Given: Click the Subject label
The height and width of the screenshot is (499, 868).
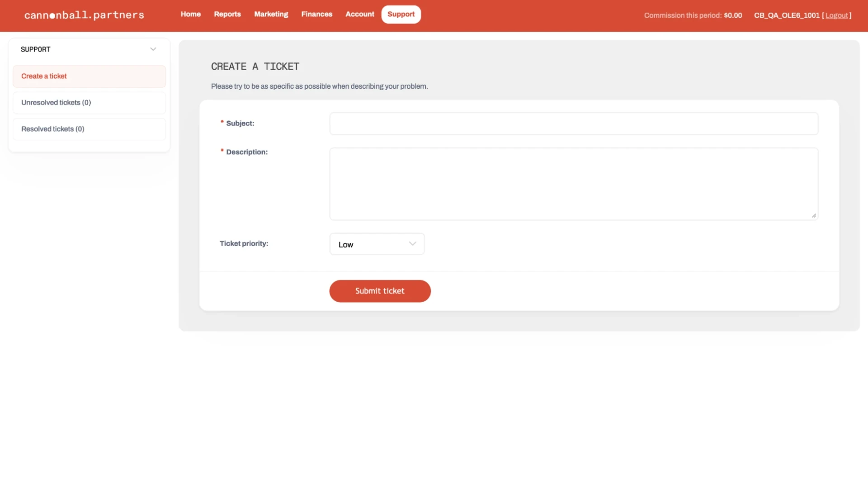Looking at the screenshot, I should click(240, 123).
